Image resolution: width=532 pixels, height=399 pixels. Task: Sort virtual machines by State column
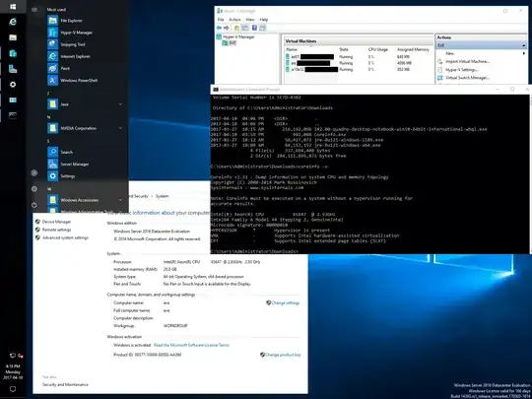point(344,49)
